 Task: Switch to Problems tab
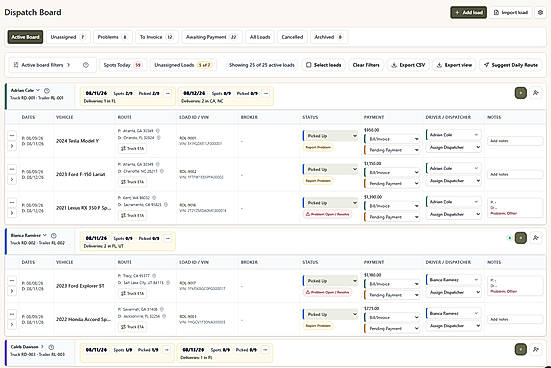[112, 37]
